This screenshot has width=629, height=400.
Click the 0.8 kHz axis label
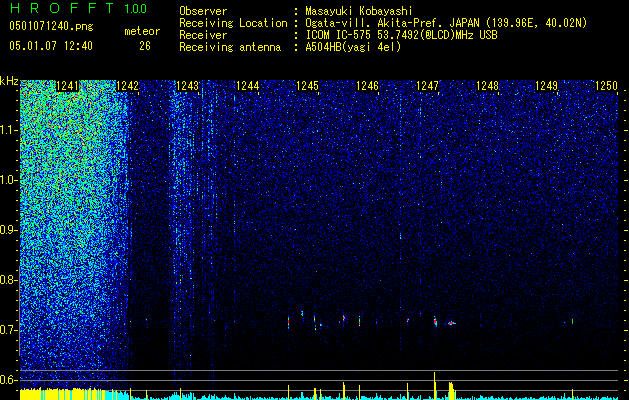(9, 280)
